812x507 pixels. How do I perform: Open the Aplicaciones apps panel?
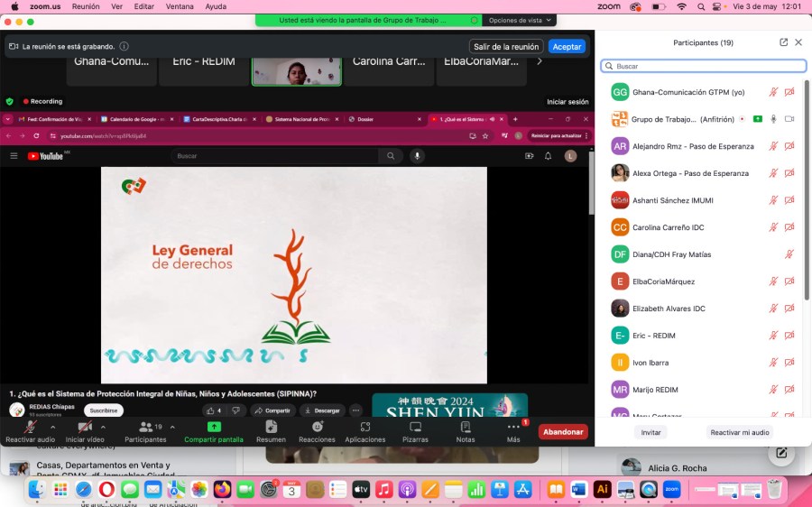365,427
